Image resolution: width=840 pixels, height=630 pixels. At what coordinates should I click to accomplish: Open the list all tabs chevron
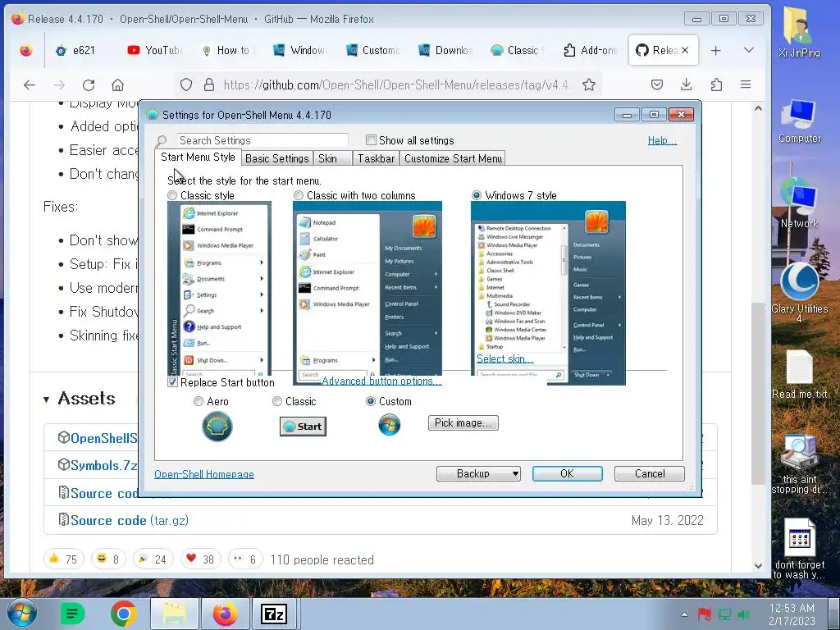749,50
